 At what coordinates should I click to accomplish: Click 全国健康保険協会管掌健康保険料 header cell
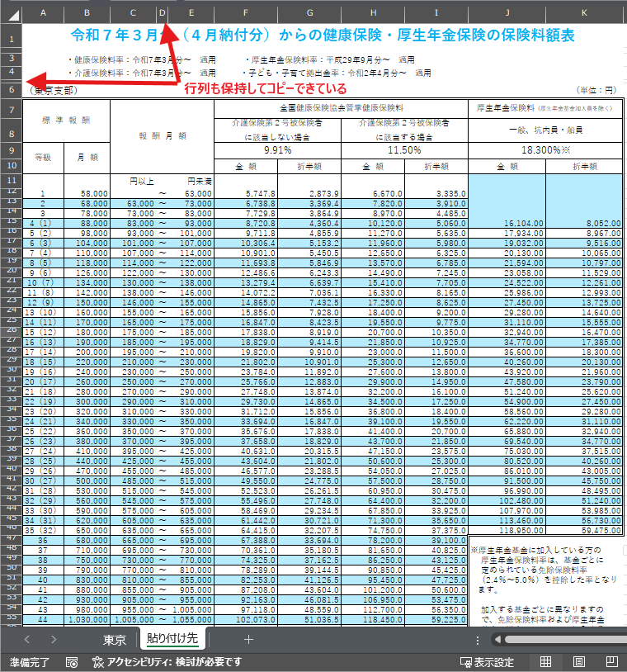(x=342, y=108)
